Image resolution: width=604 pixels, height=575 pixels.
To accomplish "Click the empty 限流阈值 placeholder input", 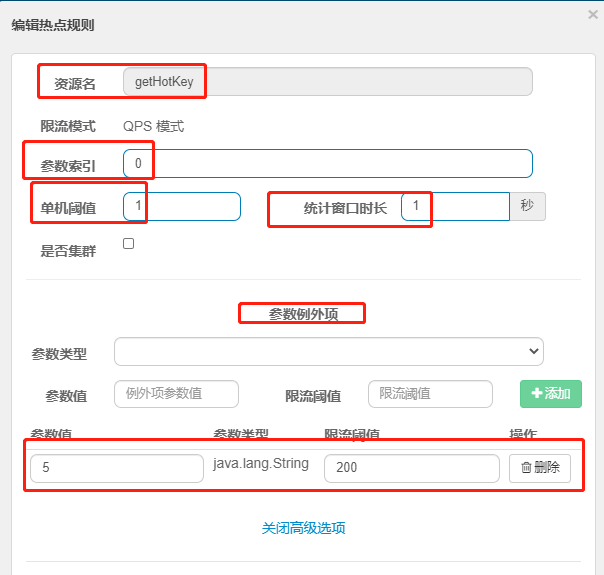I will [x=430, y=394].
